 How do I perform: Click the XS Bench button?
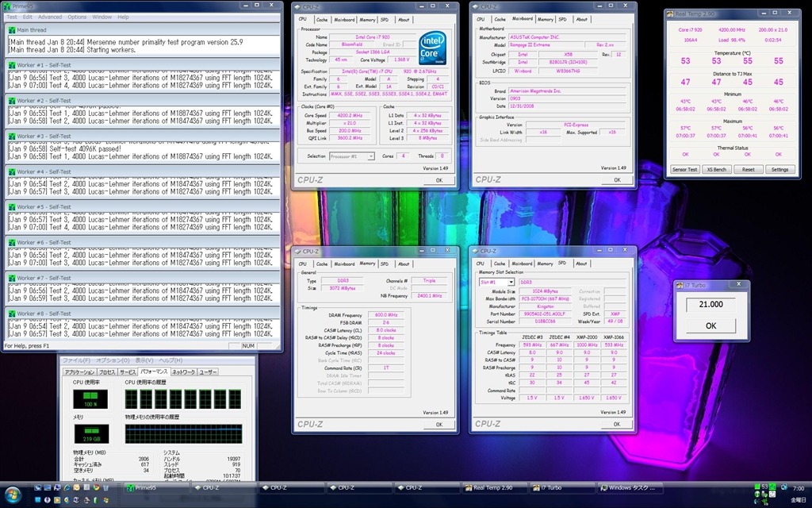[716, 169]
